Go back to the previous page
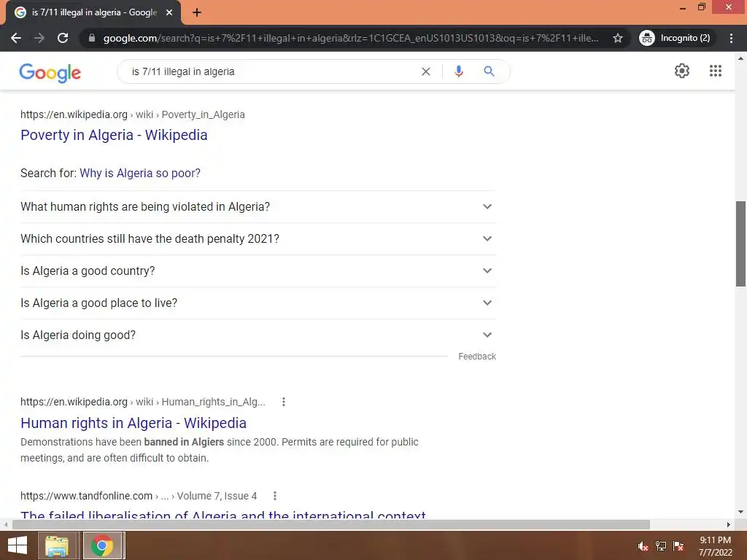Viewport: 747px width, 560px height. pyautogui.click(x=16, y=38)
